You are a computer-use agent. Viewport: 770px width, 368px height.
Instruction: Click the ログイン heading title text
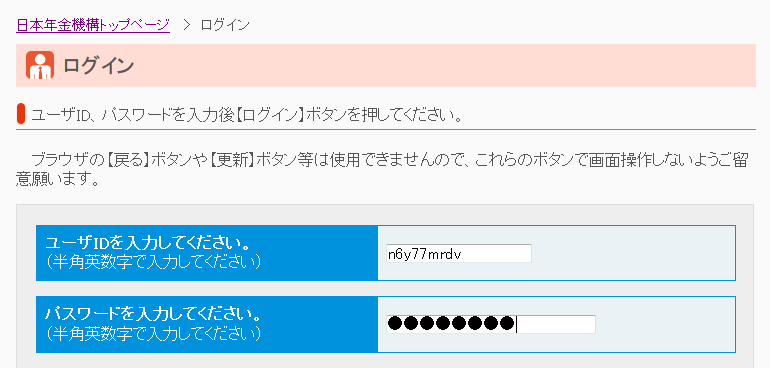(x=98, y=65)
